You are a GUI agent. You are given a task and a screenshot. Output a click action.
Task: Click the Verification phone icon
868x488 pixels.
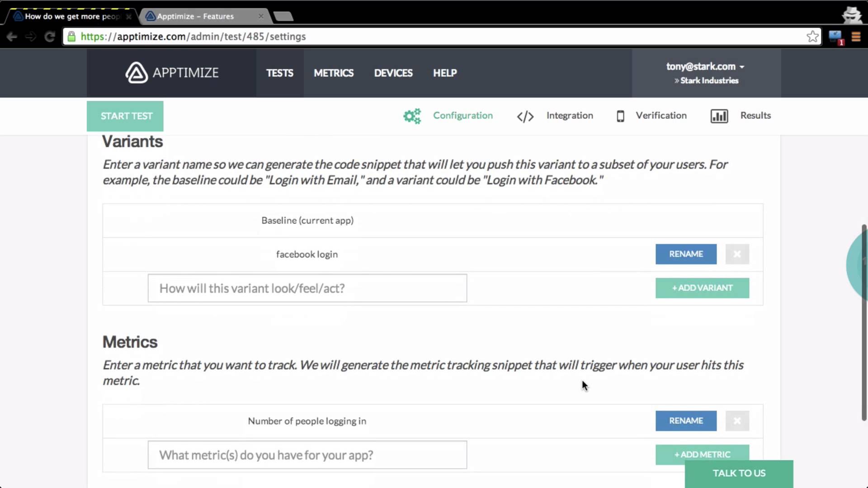coord(620,116)
